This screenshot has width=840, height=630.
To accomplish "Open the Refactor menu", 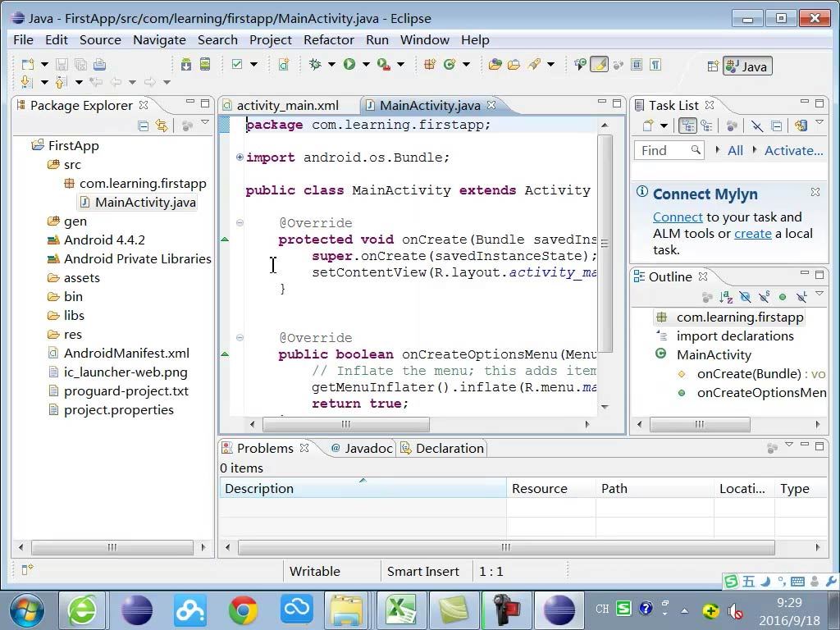I will click(x=328, y=39).
